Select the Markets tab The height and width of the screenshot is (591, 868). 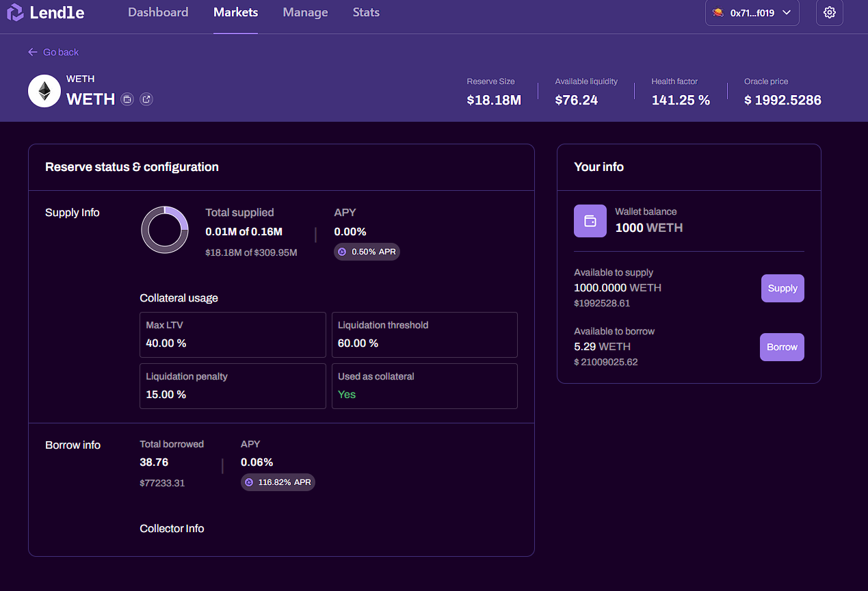[235, 12]
